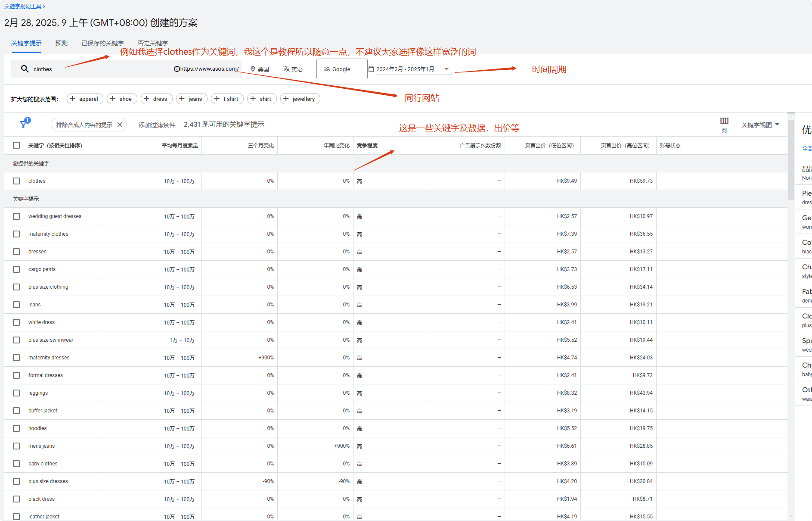Switch to the 关键字提示 tab
This screenshot has width=812, height=521.
click(26, 43)
